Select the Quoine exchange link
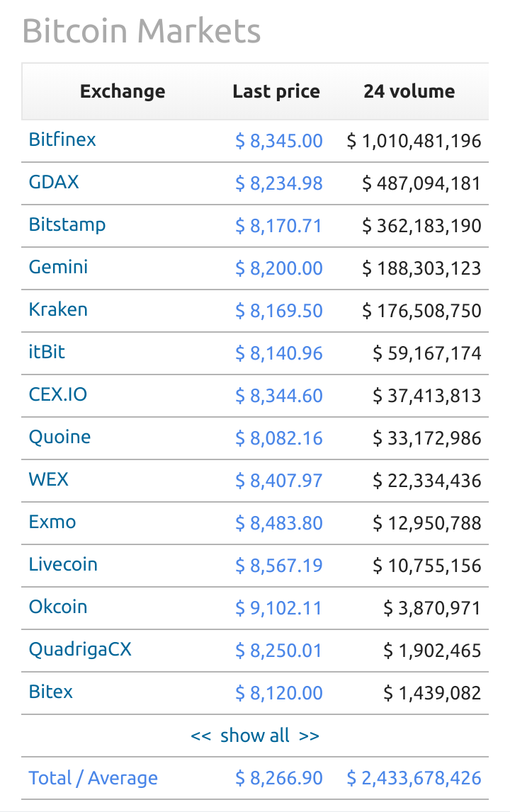This screenshot has width=510, height=812. [x=59, y=437]
